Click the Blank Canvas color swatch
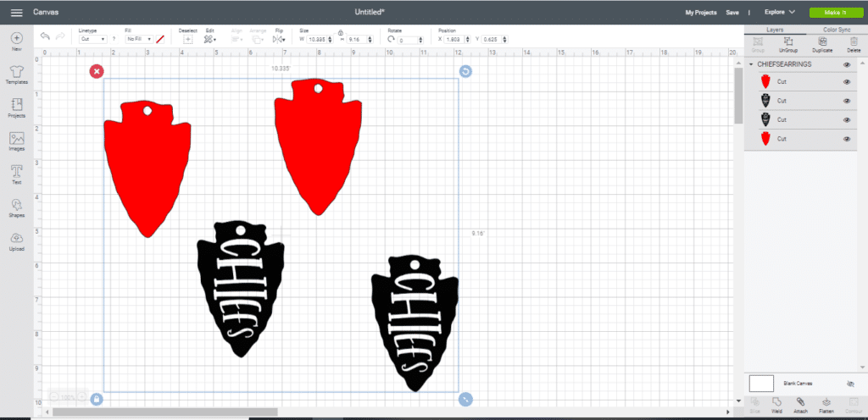Viewport: 868px width, 420px height. pos(761,384)
